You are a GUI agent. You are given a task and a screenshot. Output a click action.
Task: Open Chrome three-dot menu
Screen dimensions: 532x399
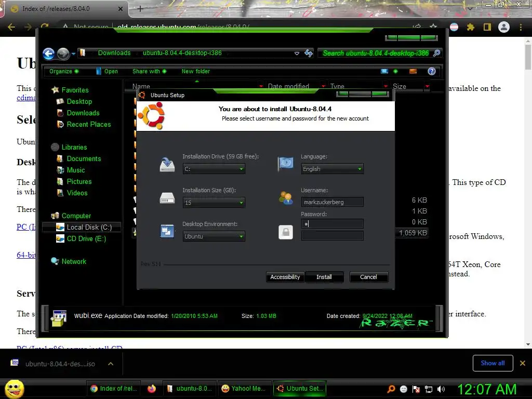(521, 27)
